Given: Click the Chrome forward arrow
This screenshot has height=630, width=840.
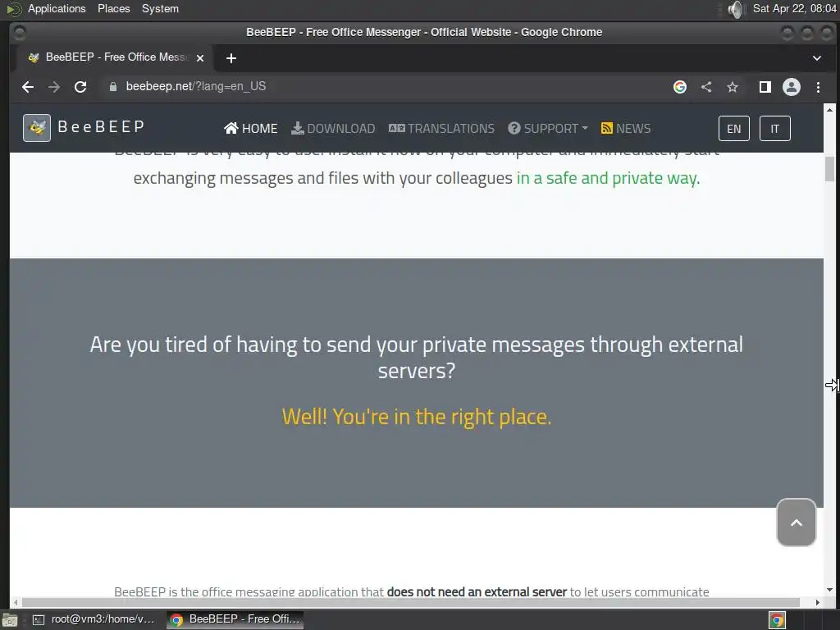Looking at the screenshot, I should [x=54, y=87].
